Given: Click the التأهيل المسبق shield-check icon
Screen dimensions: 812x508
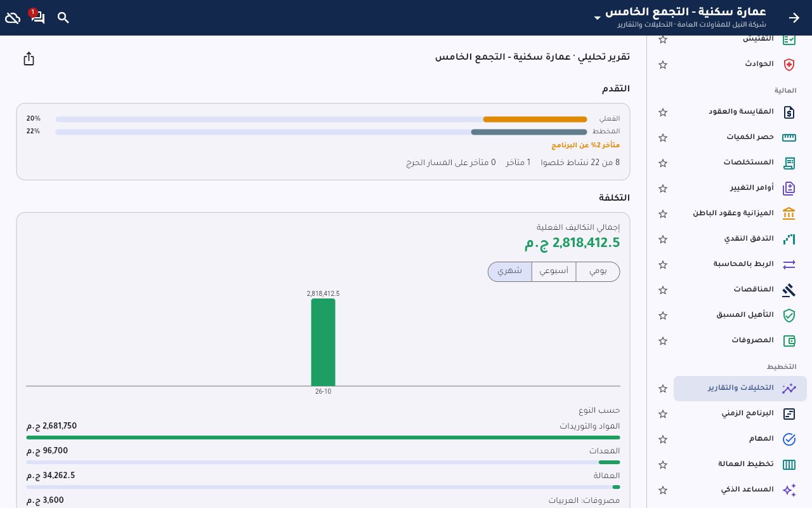Looking at the screenshot, I should coord(789,315).
